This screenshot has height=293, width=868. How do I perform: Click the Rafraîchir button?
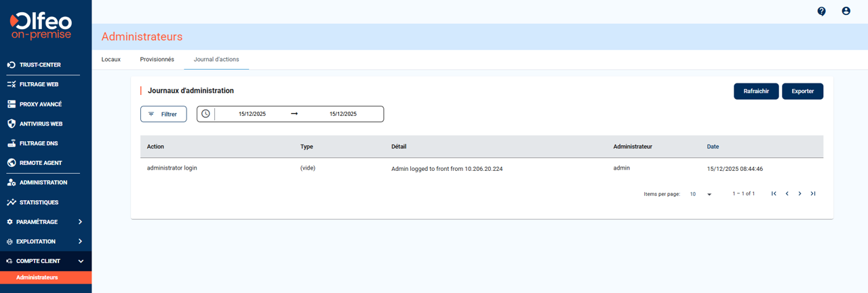pyautogui.click(x=756, y=92)
